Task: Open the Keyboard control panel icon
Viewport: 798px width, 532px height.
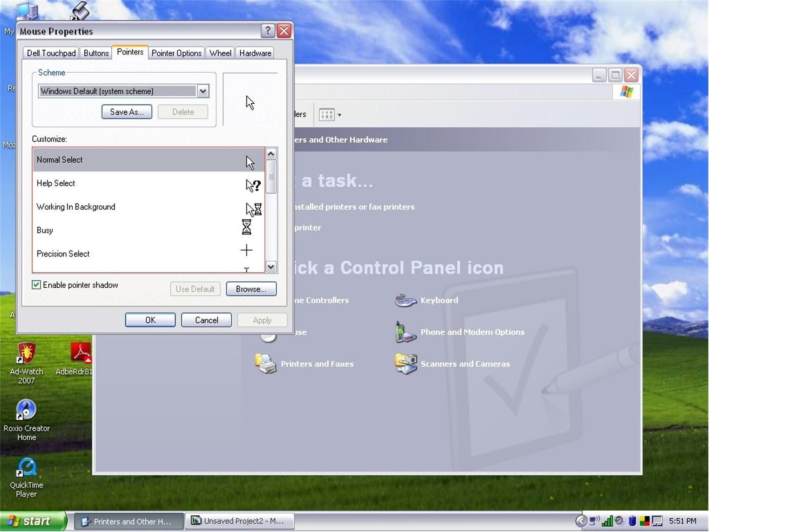Action: (440, 300)
